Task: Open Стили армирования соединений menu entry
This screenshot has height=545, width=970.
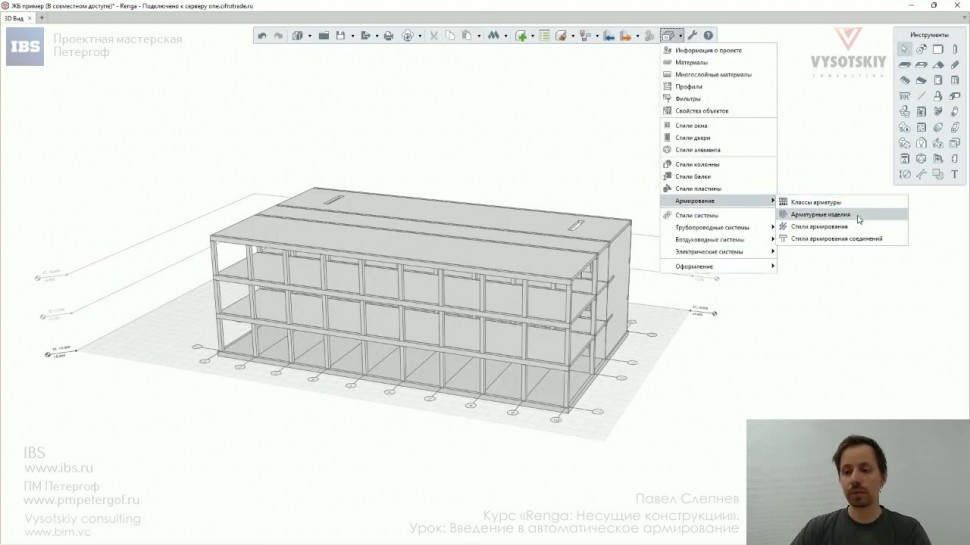Action: click(x=836, y=239)
